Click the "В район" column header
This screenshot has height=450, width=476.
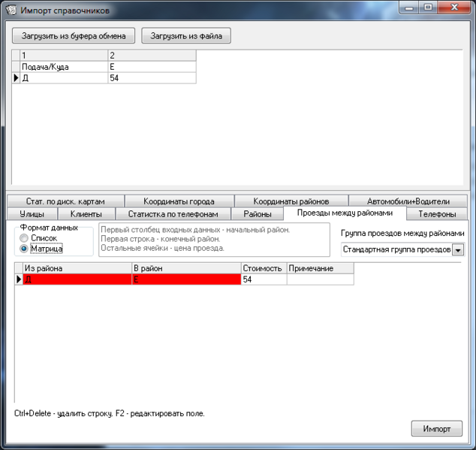tap(187, 268)
